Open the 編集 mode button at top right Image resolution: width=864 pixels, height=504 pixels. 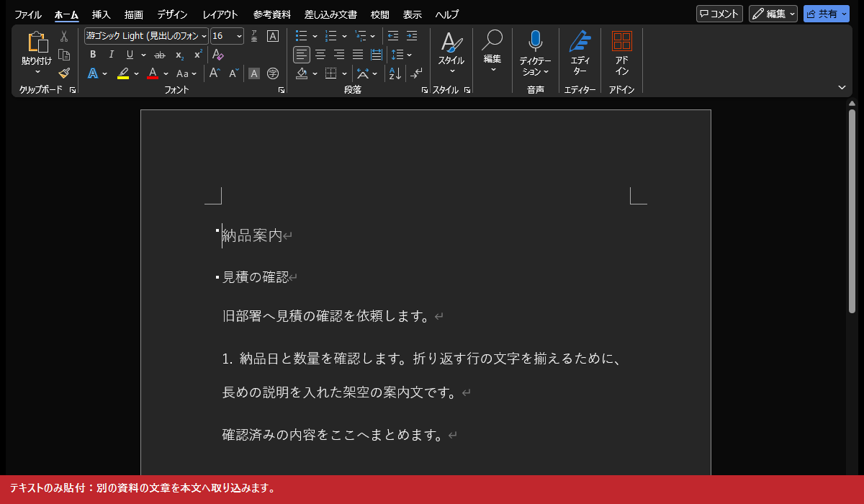click(773, 14)
